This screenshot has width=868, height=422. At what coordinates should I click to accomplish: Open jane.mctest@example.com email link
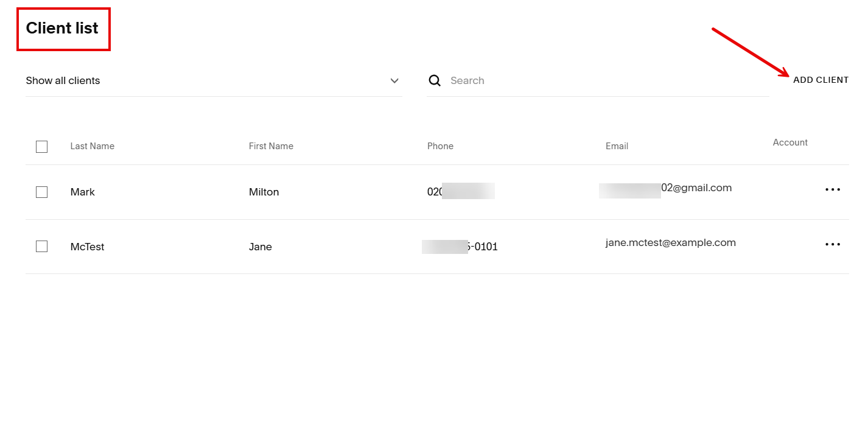click(x=671, y=242)
